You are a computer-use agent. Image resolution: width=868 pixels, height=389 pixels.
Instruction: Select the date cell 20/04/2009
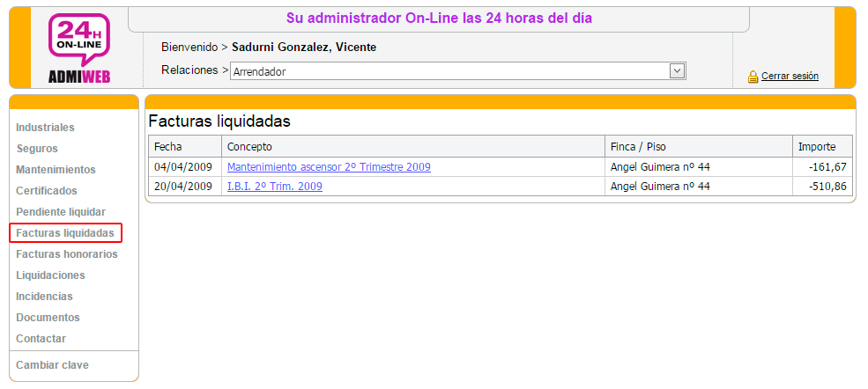pos(183,187)
